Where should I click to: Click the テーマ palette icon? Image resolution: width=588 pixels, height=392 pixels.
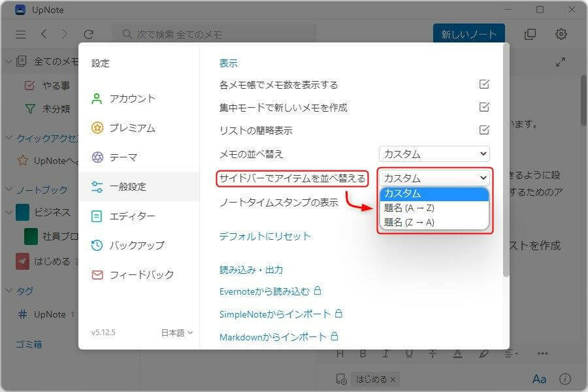97,157
